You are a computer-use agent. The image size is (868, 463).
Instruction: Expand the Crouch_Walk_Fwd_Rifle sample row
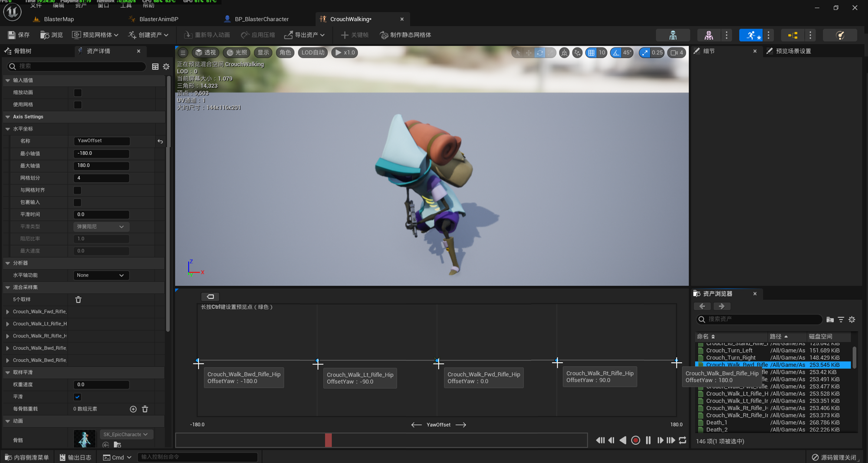click(7, 312)
